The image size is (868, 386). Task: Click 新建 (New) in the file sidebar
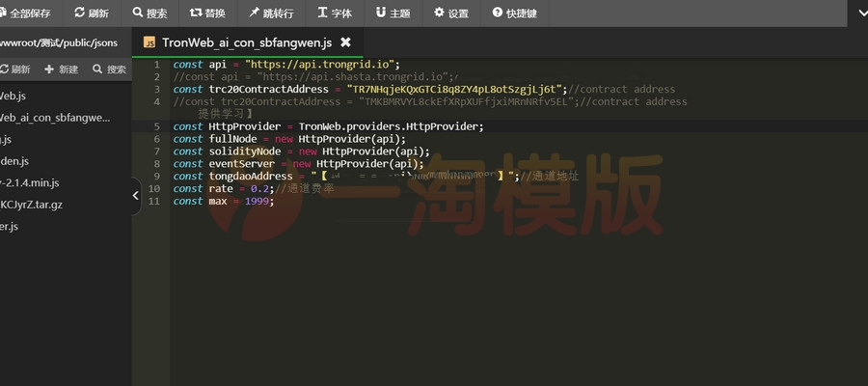pyautogui.click(x=61, y=69)
